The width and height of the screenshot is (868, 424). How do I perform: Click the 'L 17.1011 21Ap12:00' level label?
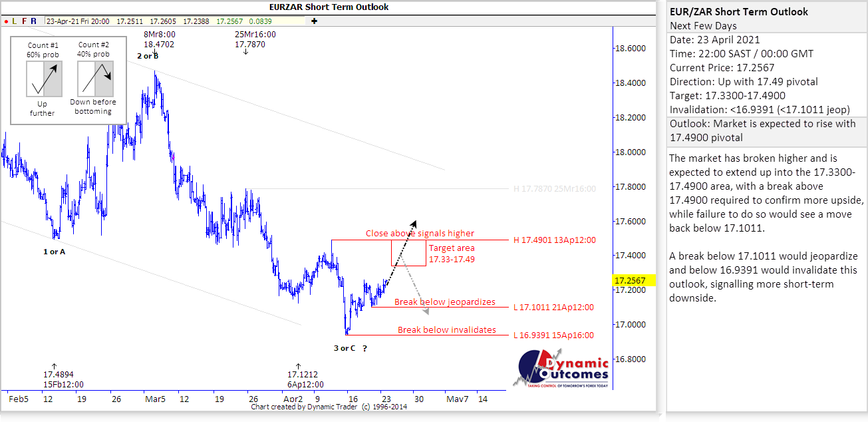[x=554, y=308]
